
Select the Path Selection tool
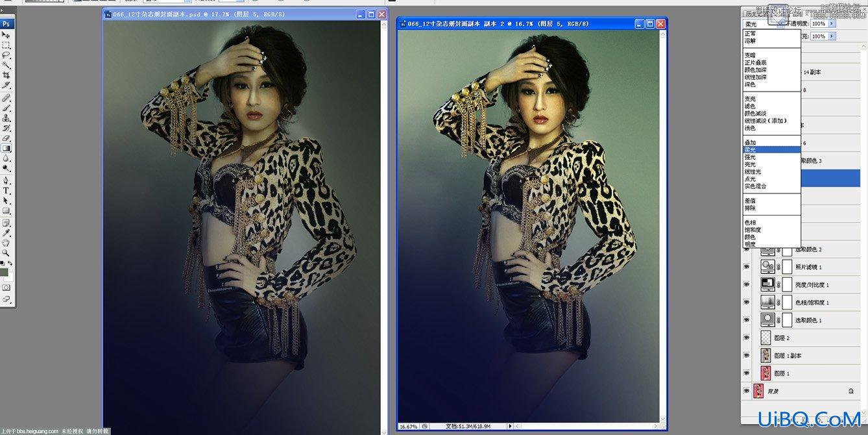[x=6, y=201]
